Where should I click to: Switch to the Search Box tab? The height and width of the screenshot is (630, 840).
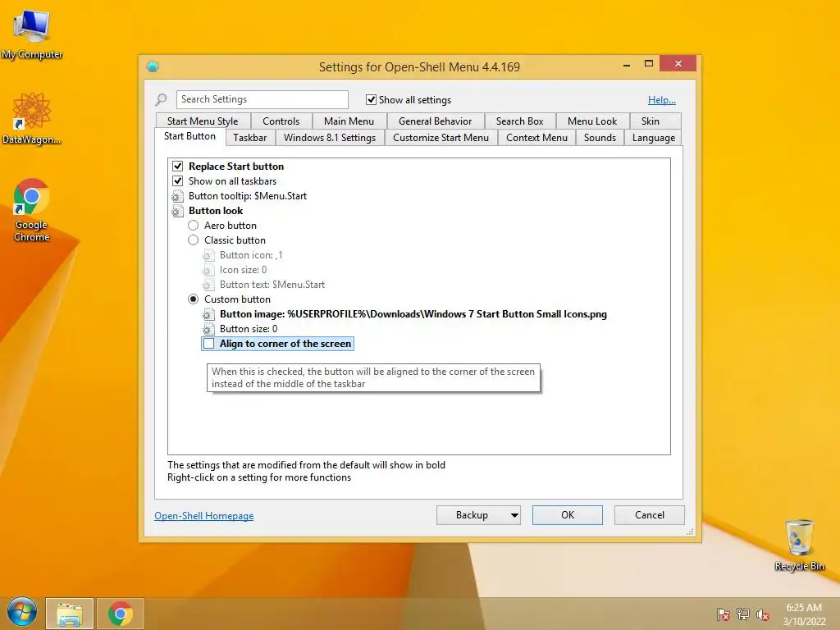click(x=519, y=121)
